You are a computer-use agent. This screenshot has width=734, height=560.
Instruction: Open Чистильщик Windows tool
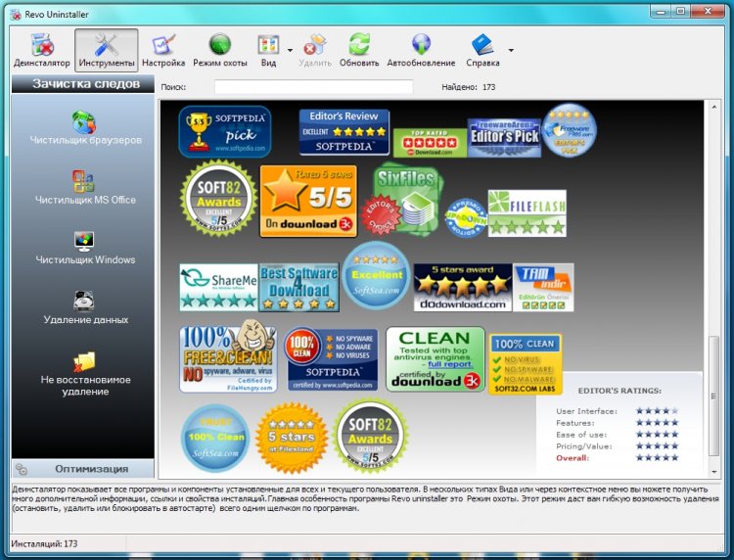[x=85, y=248]
